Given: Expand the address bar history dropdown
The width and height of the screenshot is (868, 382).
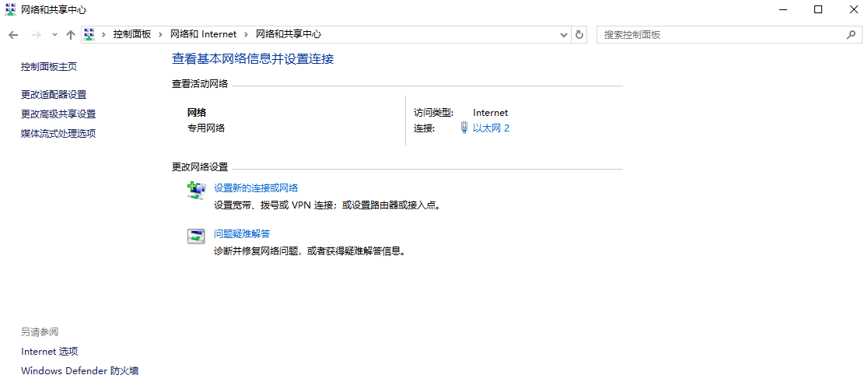Looking at the screenshot, I should pyautogui.click(x=565, y=35).
